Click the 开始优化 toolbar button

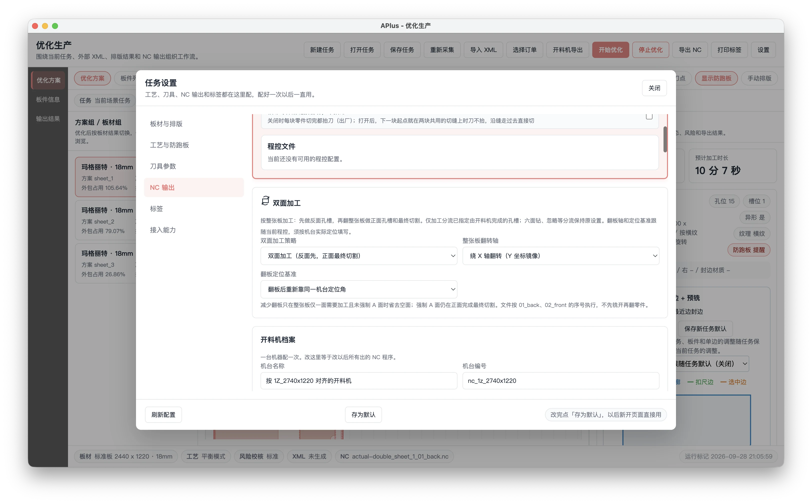[610, 50]
